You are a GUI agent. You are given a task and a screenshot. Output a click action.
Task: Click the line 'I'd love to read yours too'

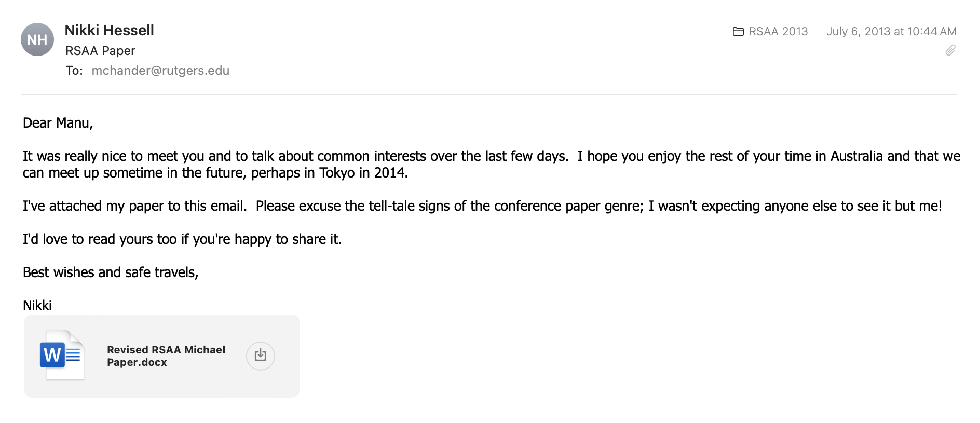pos(182,239)
